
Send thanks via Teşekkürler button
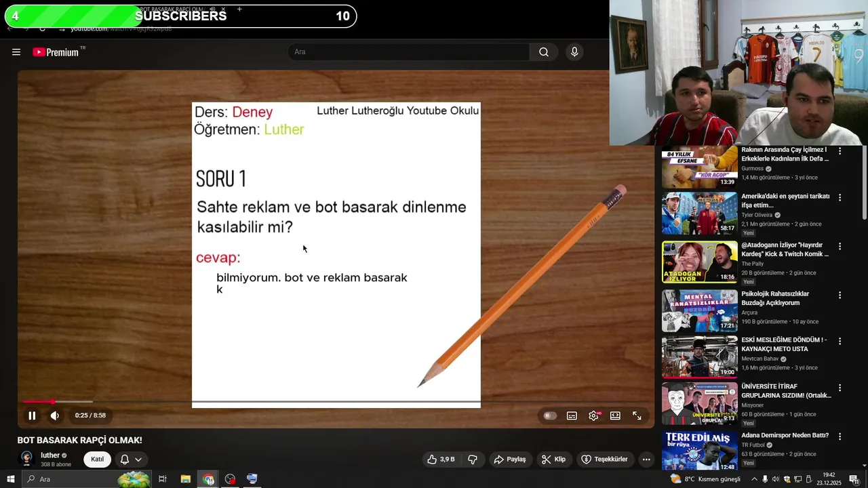(604, 460)
